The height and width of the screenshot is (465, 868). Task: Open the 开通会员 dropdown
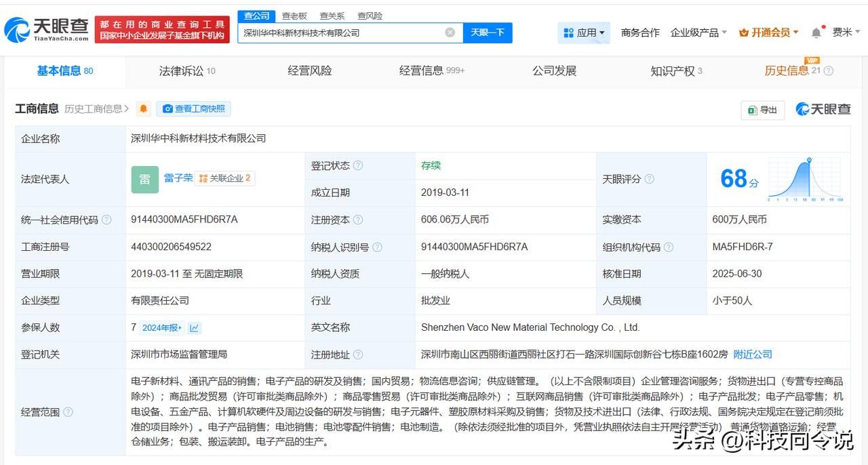click(768, 33)
